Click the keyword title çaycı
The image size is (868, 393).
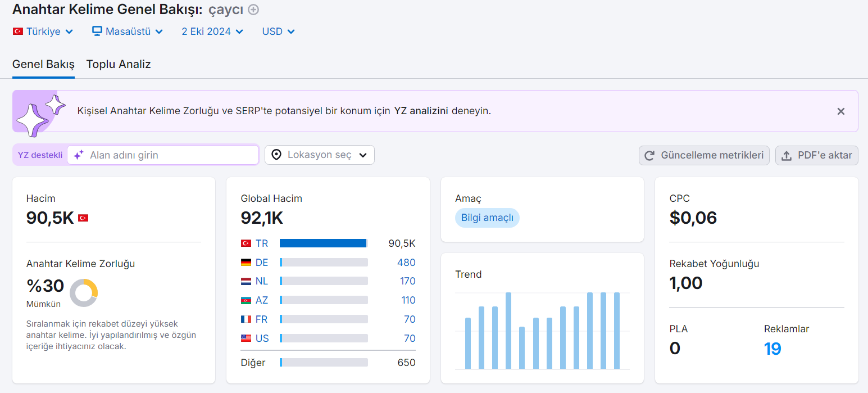[226, 10]
